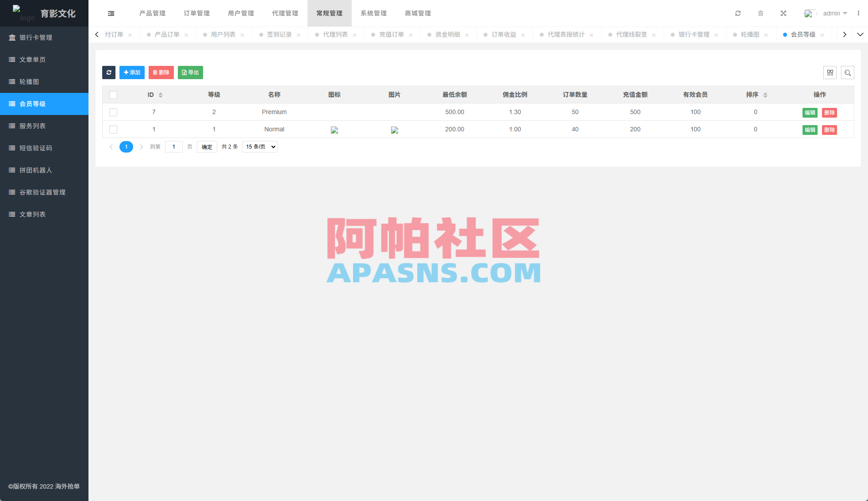Click the refresh icon above the table
868x501 pixels.
coord(109,73)
